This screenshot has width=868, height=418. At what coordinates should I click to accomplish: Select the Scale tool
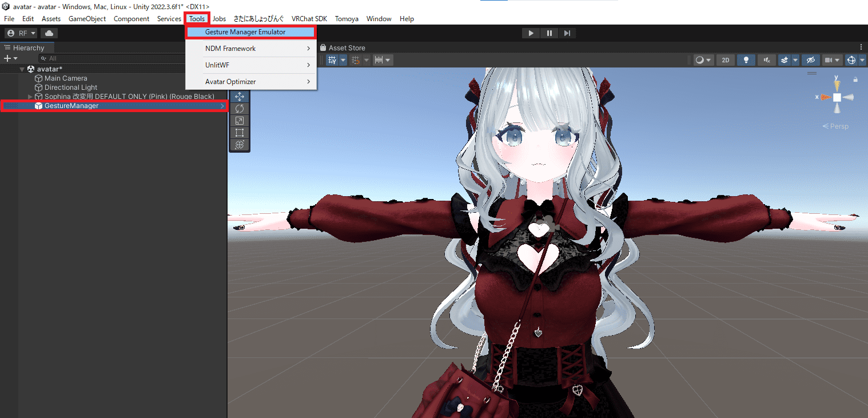(240, 120)
